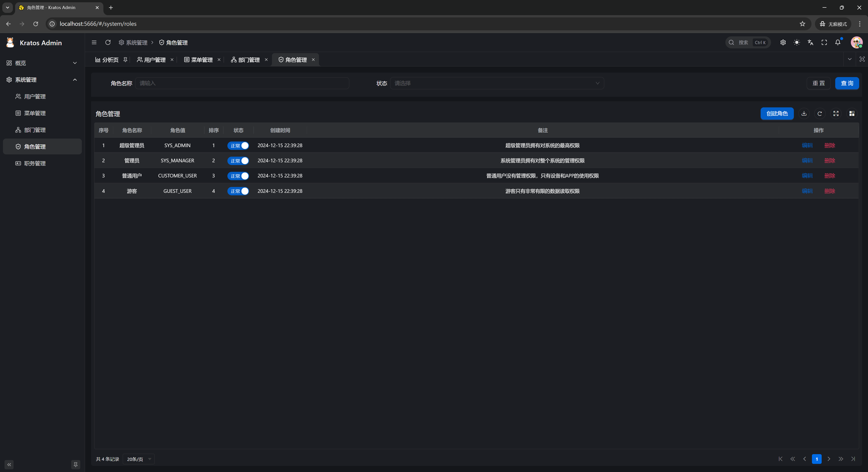Open the language switcher icon

(x=811, y=42)
